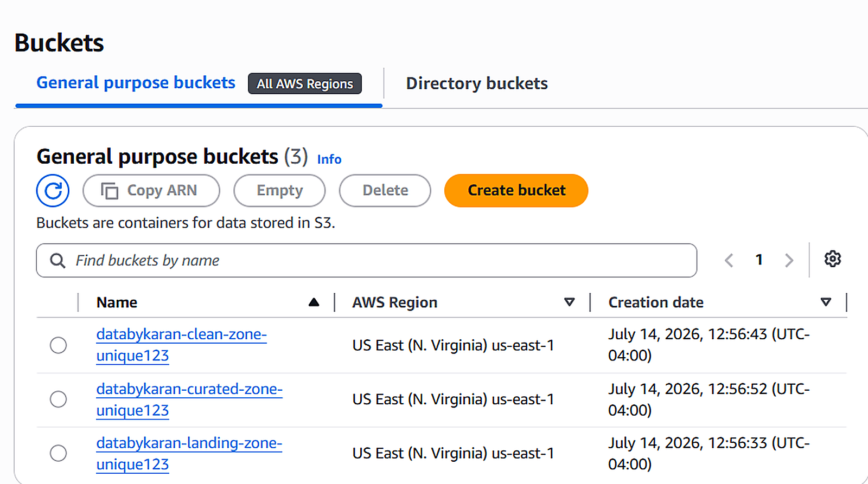The height and width of the screenshot is (484, 868).
Task: Select databykaran-clean-zone-unique123 radio button
Action: pyautogui.click(x=58, y=345)
